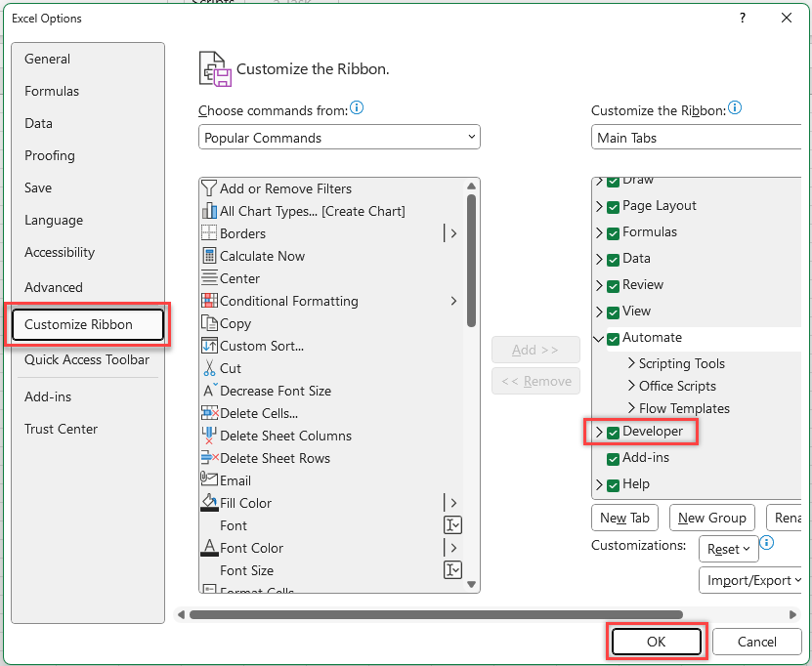Click the Fill Color paint bucket icon
This screenshot has height=666, width=812.
[208, 503]
